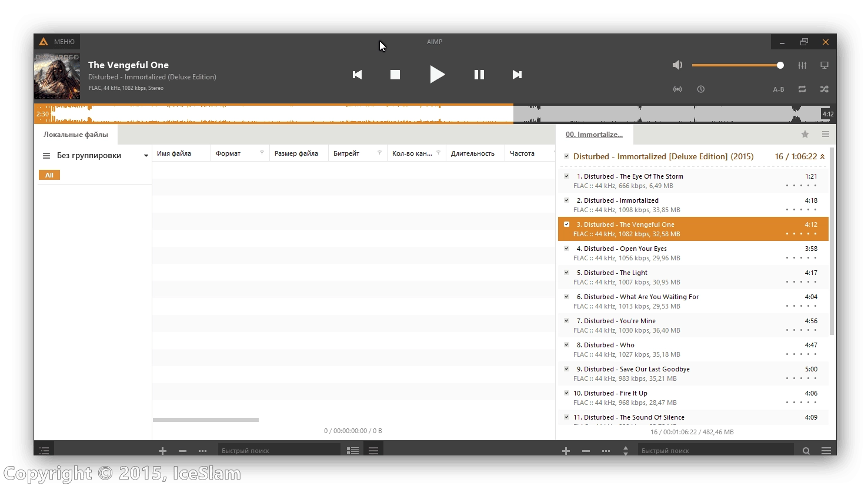Open Битрейт column filter arrow
868x486 pixels.
click(379, 153)
